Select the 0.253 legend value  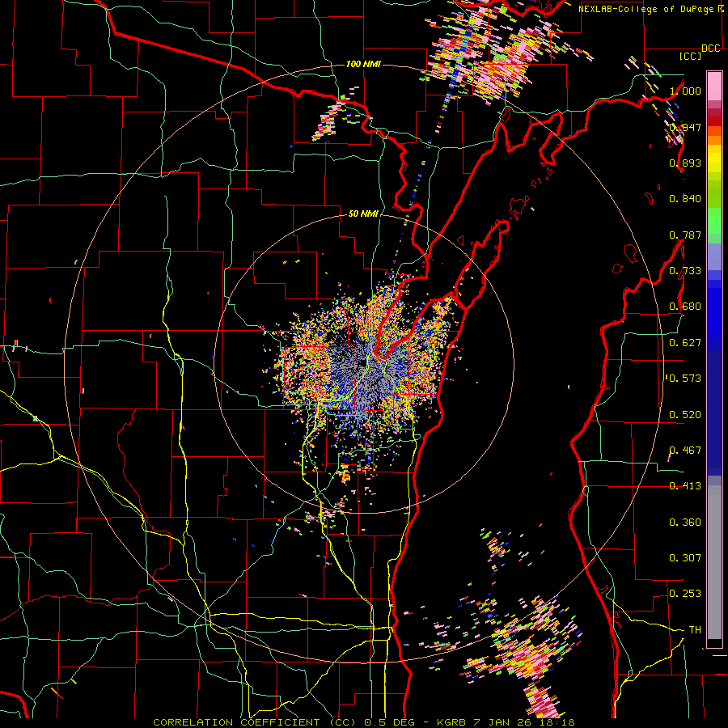point(685,594)
